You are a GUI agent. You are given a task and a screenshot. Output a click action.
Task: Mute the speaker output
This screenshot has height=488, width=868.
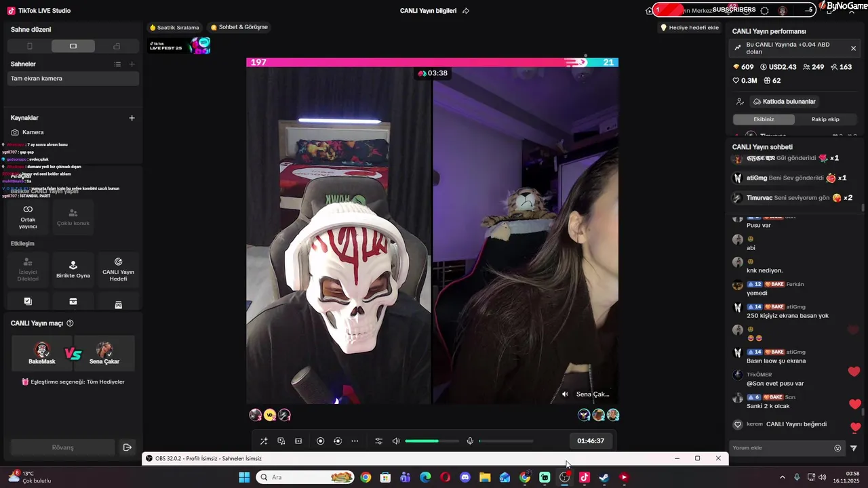(x=396, y=441)
